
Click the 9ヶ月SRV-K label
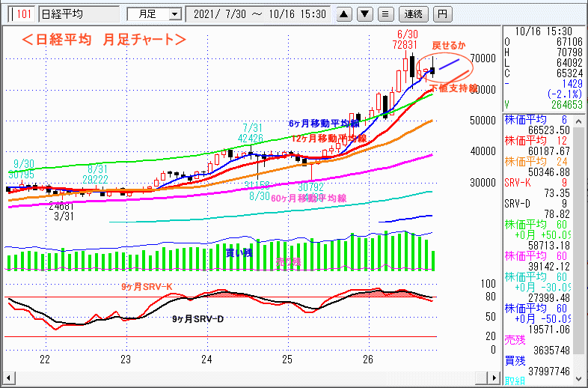pyautogui.click(x=147, y=287)
